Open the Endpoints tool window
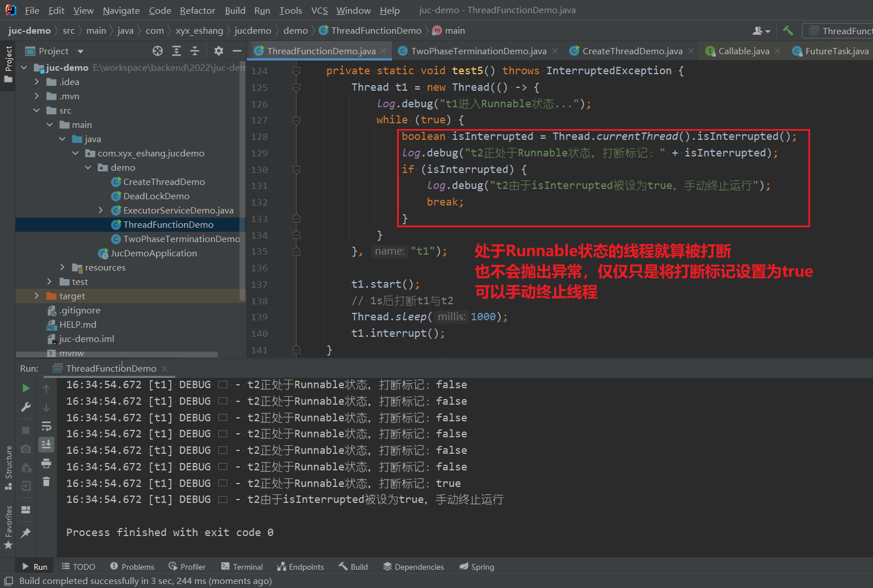Screen dimensions: 873x588 tap(301, 567)
